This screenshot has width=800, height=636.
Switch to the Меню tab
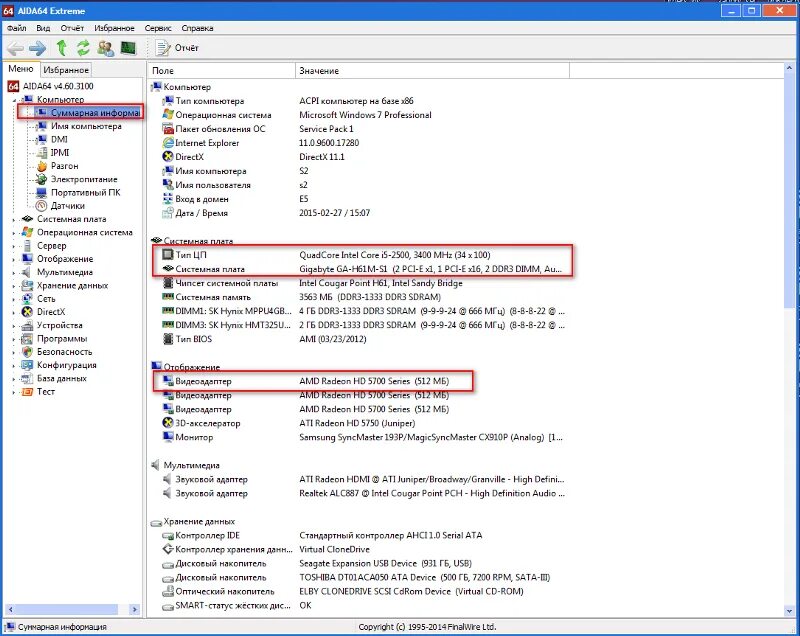pyautogui.click(x=21, y=69)
